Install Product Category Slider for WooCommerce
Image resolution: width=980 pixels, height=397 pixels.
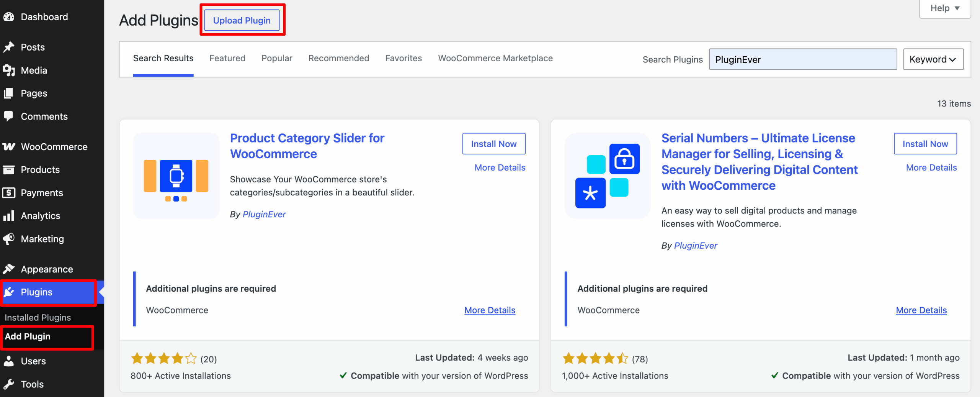(x=494, y=144)
